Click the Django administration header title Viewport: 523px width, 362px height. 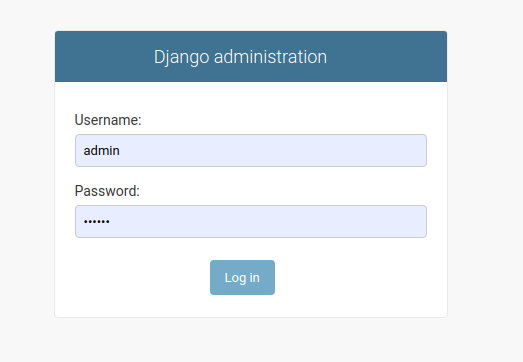[240, 57]
